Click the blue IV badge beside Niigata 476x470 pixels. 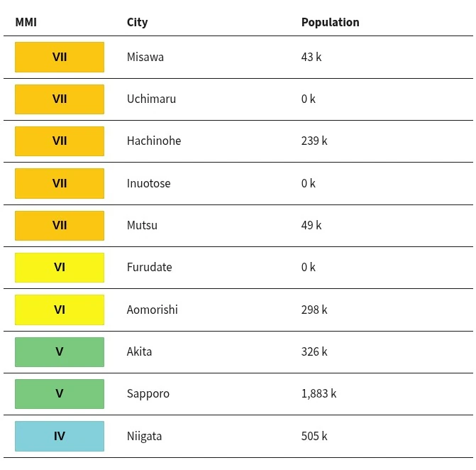[60, 436]
